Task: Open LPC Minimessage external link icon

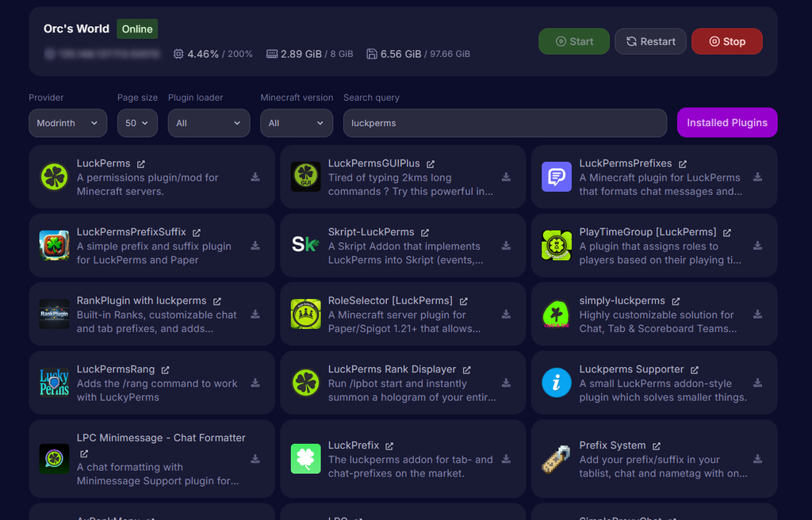Action: pos(84,454)
